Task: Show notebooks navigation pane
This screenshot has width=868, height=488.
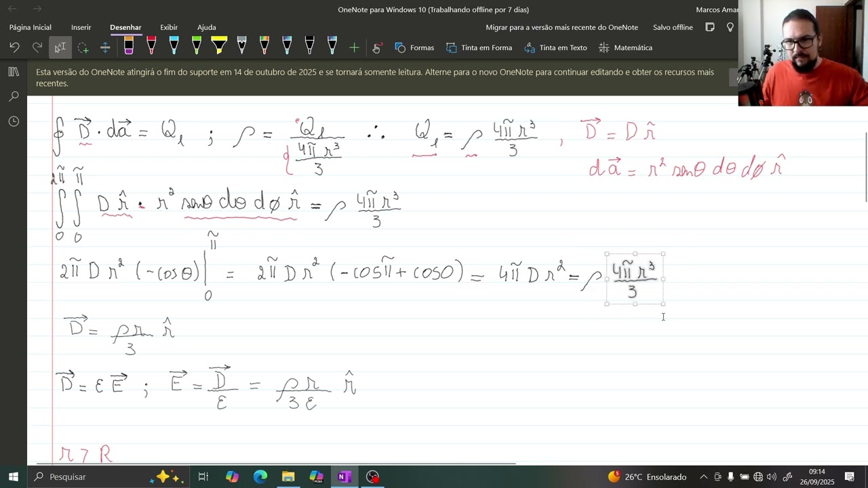Action: 14,72
